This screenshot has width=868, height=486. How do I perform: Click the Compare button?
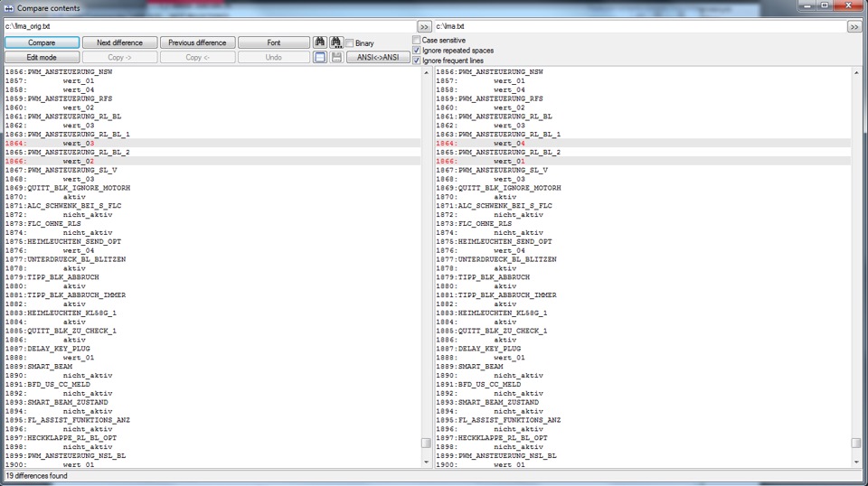42,42
